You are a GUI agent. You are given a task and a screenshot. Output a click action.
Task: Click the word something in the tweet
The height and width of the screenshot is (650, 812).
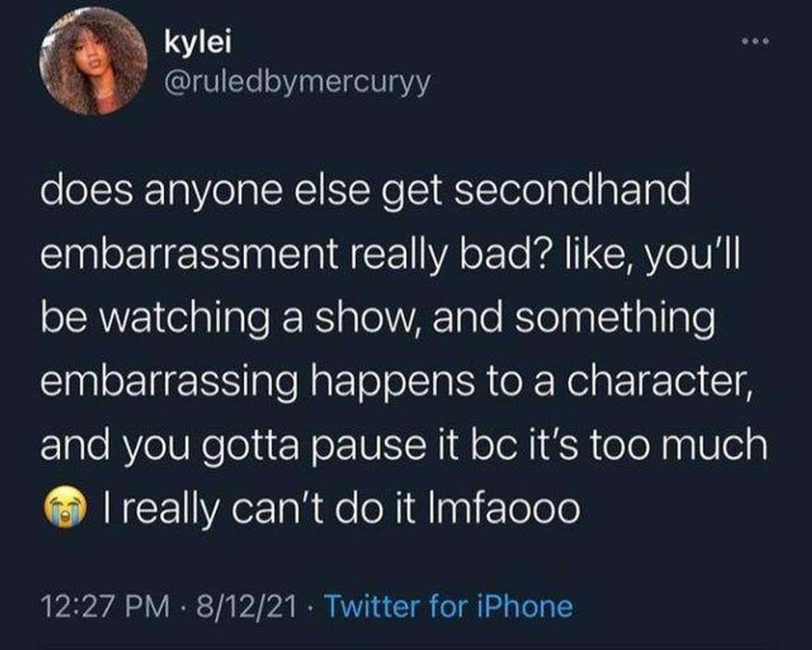(x=614, y=317)
